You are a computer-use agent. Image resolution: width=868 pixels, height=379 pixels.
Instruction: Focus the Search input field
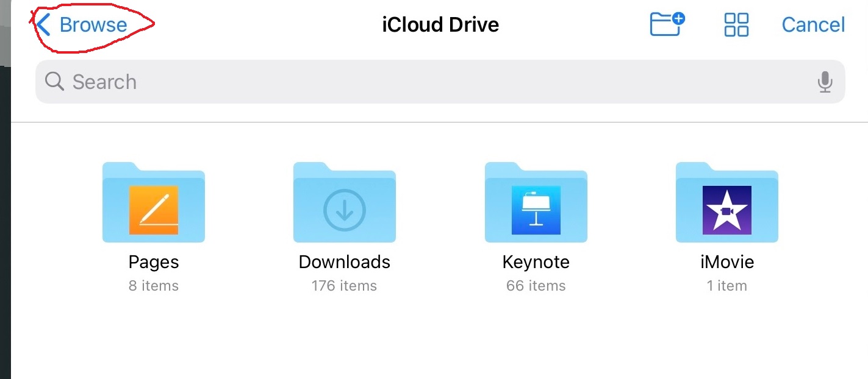(x=427, y=82)
